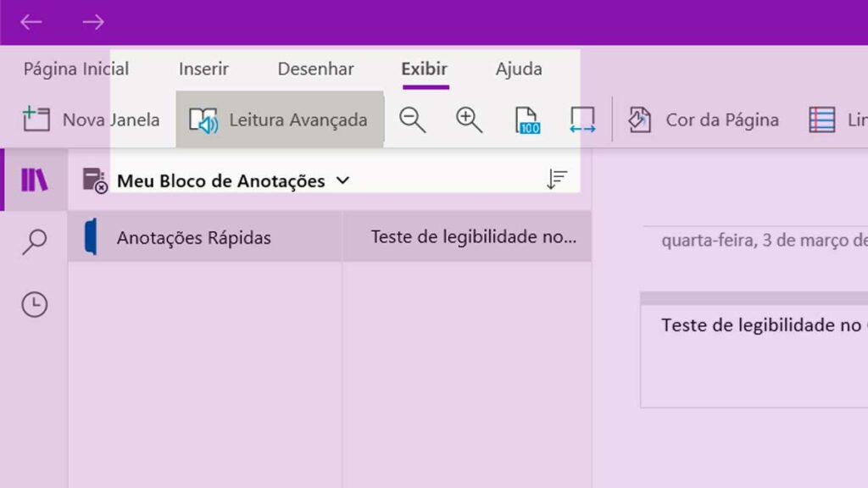Launch Leitura Avançada reader
Screen dimensions: 868x488
(280, 119)
